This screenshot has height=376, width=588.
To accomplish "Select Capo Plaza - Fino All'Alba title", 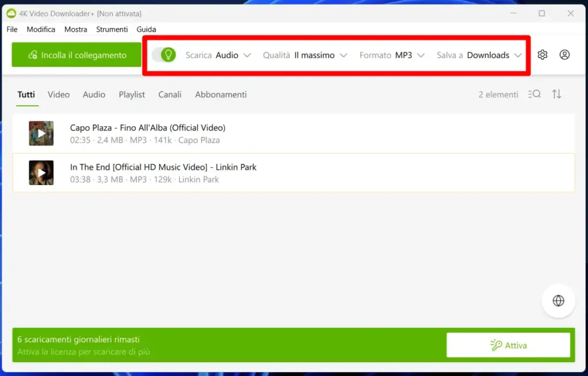I will pyautogui.click(x=148, y=128).
